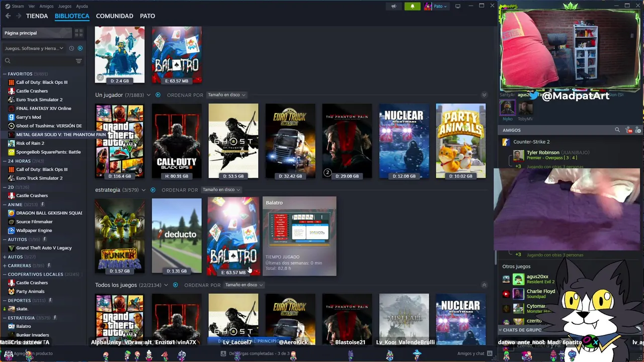Viewport: 644px width, 362px height.
Task: Click Charlie Floyd's avatar
Action: click(x=518, y=294)
